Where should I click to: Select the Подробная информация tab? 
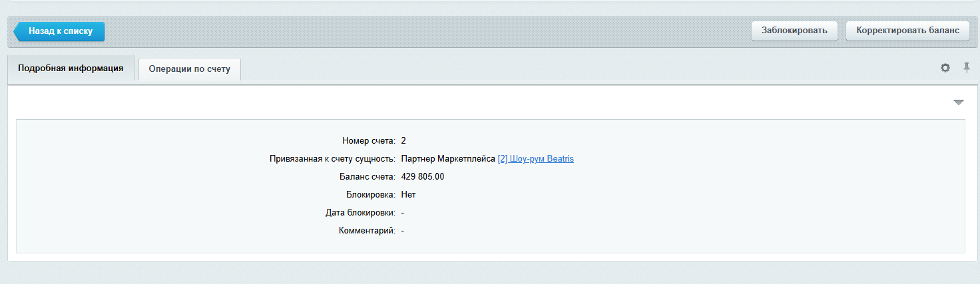tap(71, 69)
